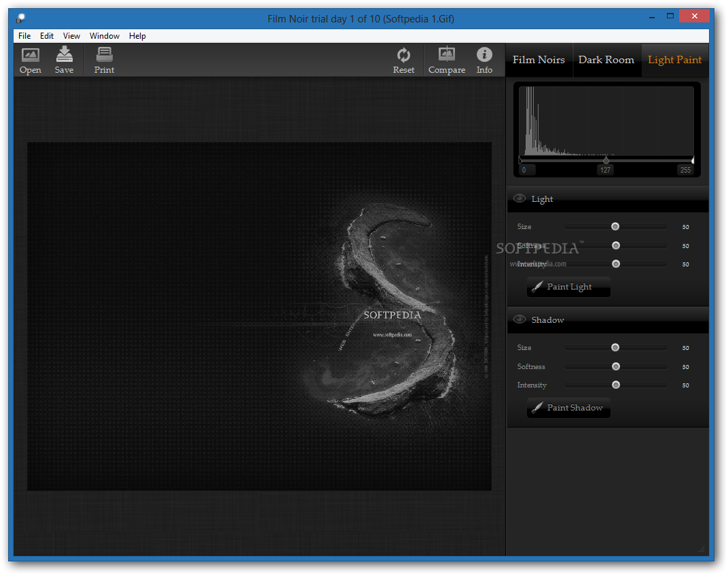Image resolution: width=728 pixels, height=575 pixels.
Task: Click the Shadow Intensity slider handle
Action: coord(616,385)
